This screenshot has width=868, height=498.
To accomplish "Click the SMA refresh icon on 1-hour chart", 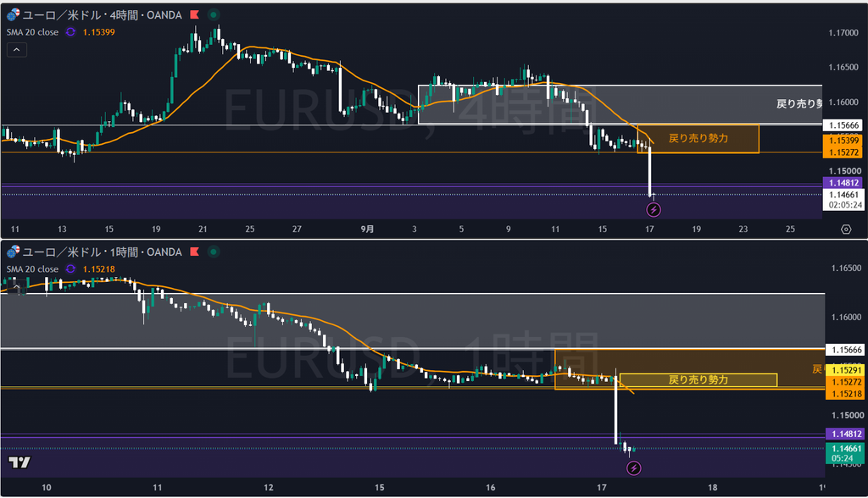I will click(70, 269).
